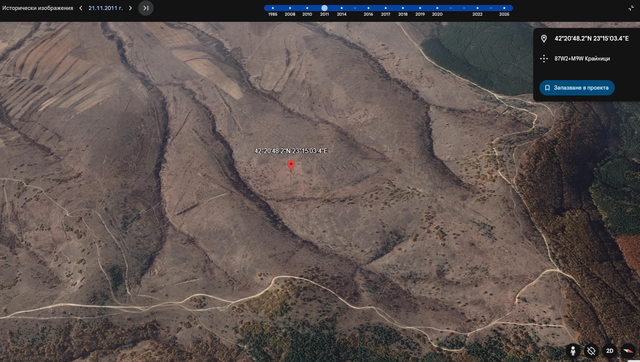Image resolution: width=640 pixels, height=362 pixels.
Task: Go to previous historical imagery date
Action: click(x=81, y=8)
